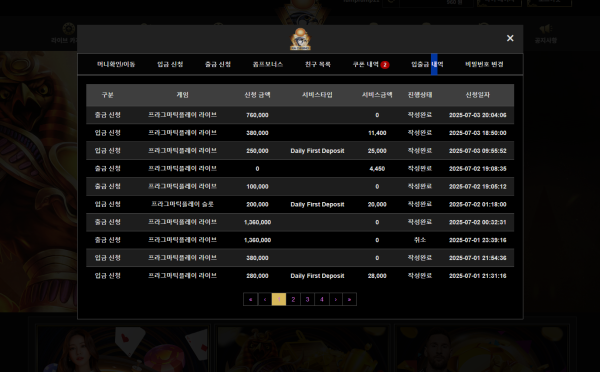Image resolution: width=600 pixels, height=372 pixels.
Task: Click the 760,000 withdrawal row
Action: (x=300, y=115)
